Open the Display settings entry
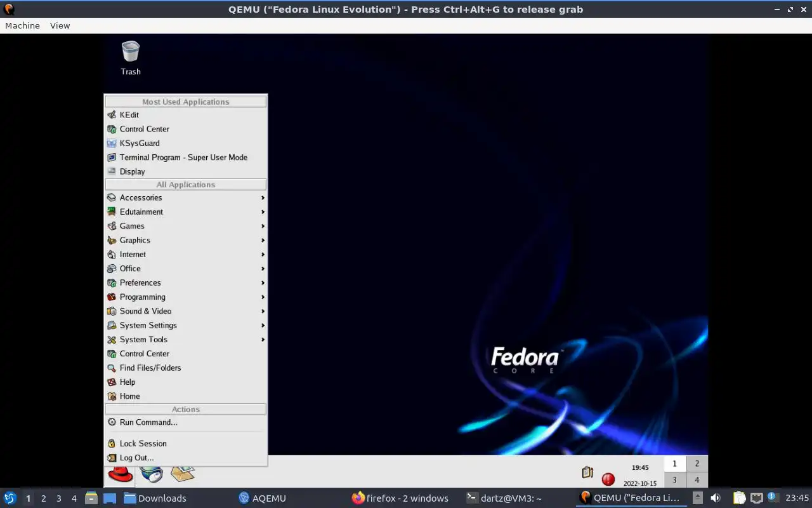 click(x=185, y=171)
